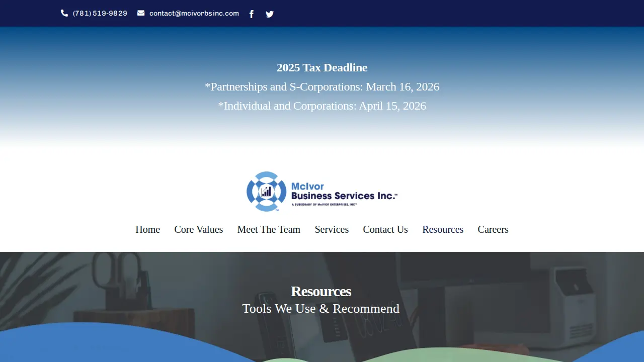
Task: Open the Facebook page icon
Action: [x=252, y=14]
